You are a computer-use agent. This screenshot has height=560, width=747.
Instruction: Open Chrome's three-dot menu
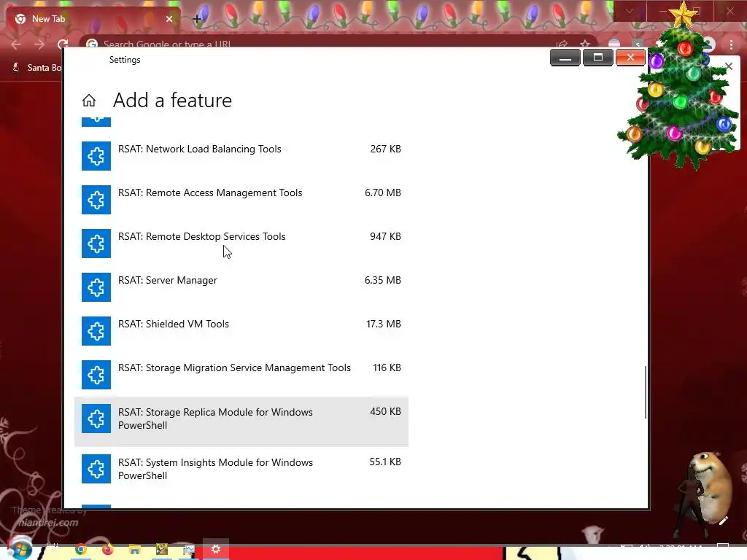731,45
